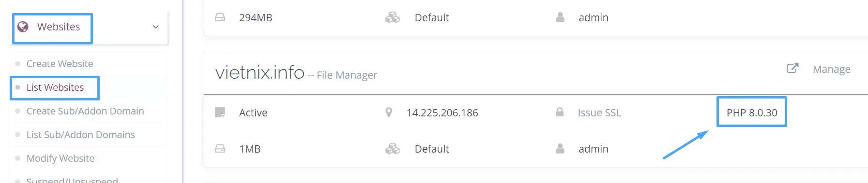Go to List Sub/Addon Domains
Screen dimensions: 868x183
[x=80, y=135]
